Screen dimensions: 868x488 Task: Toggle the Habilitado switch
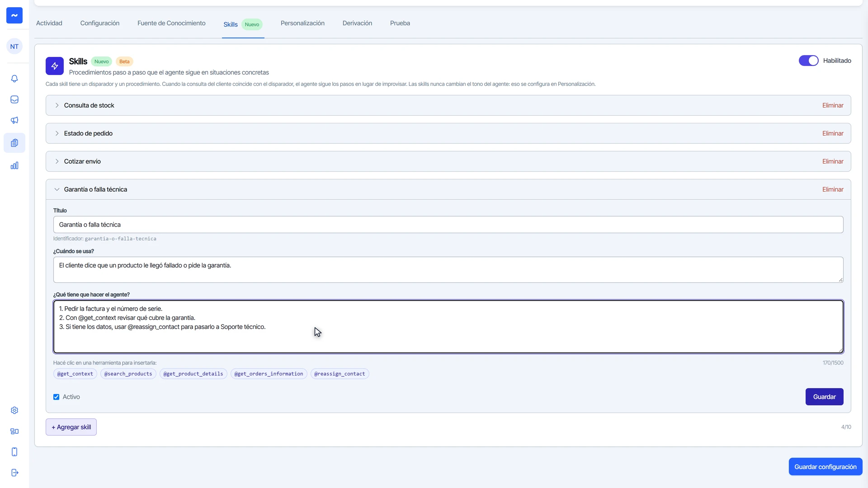[x=808, y=61]
